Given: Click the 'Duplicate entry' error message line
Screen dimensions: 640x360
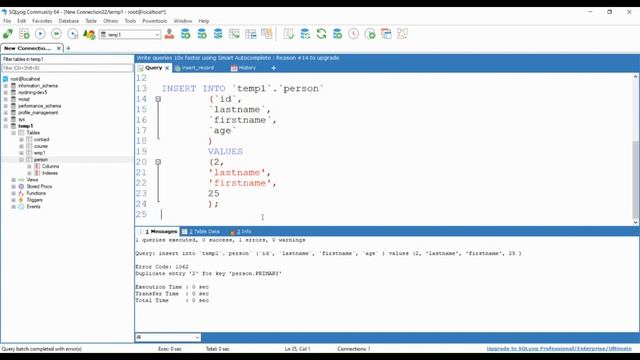Looking at the screenshot, I should click(209, 273).
